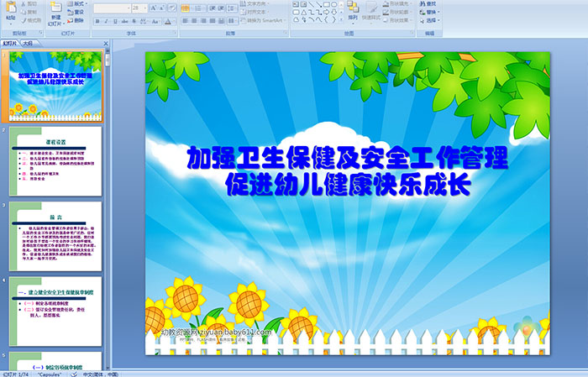
Task: Click the Clear Formatting eraser icon
Action: point(171,8)
